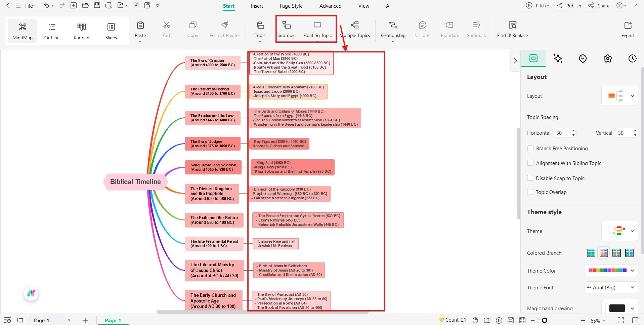Viewport: 644px width, 325px height.
Task: Click the Paste clipboard icon
Action: (140, 25)
